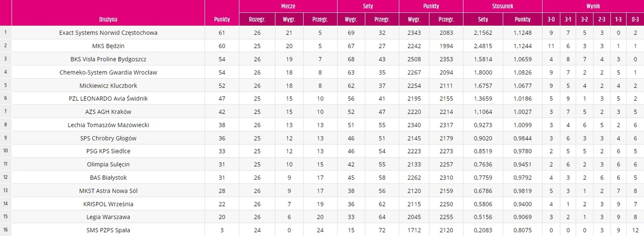This screenshot has width=644, height=236.
Task: Open PZL LEONARDO Avia Świdnik
Action: pyautogui.click(x=108, y=98)
